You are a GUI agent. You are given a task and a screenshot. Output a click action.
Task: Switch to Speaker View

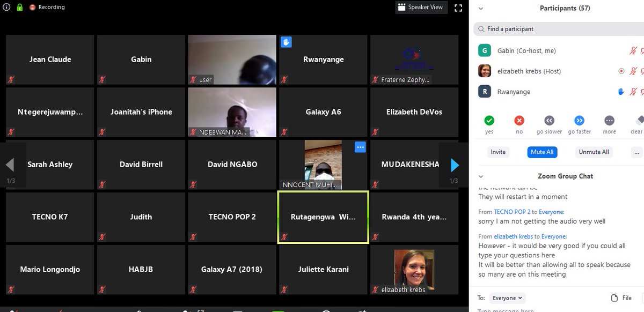[x=421, y=7]
